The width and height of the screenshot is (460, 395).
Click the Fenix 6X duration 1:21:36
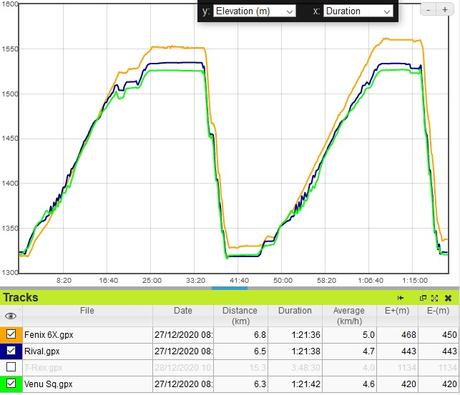(306, 335)
